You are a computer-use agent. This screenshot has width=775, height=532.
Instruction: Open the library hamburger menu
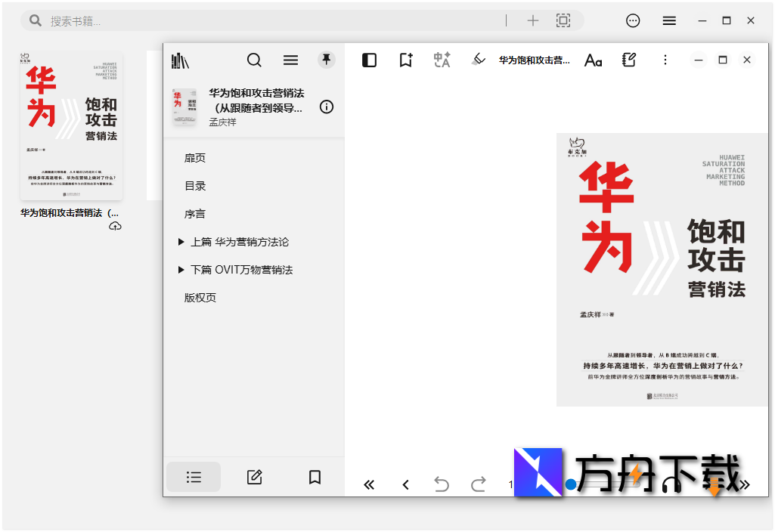[669, 20]
